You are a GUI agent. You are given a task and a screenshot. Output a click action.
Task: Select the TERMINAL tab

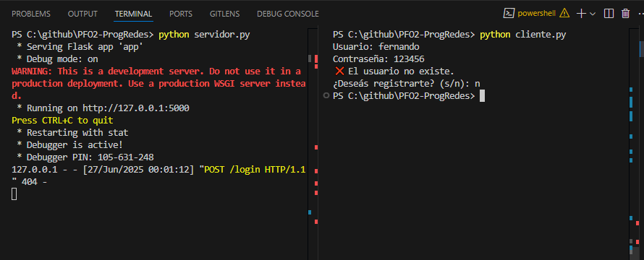(x=133, y=14)
